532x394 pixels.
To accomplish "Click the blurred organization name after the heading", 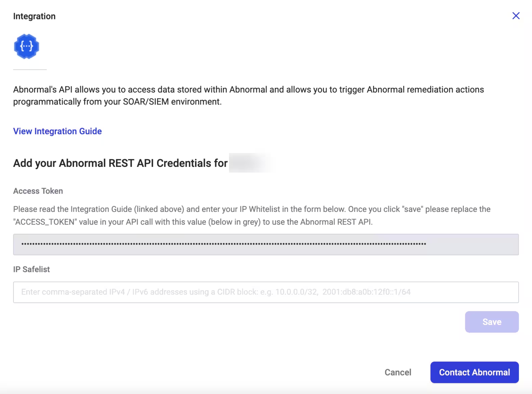I will (251, 163).
